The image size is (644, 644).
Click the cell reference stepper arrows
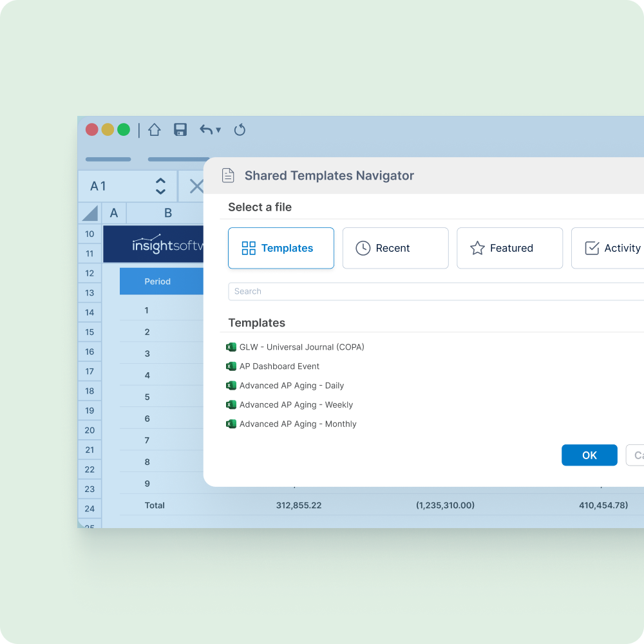160,186
